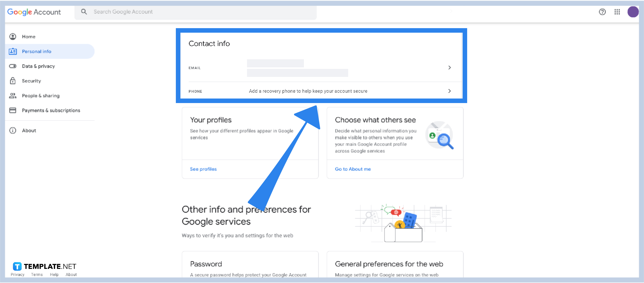The image size is (644, 283).
Task: Click the Personal info icon
Action: 12,51
